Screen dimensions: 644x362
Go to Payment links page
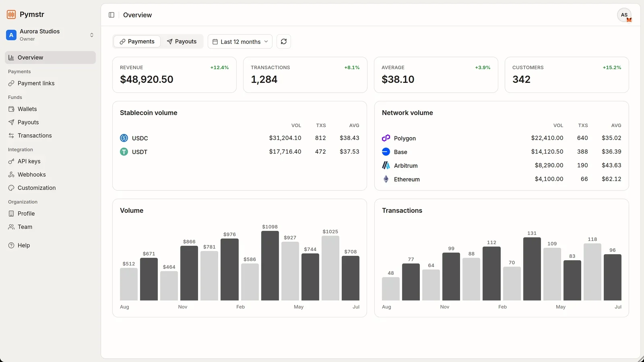pos(50,83)
